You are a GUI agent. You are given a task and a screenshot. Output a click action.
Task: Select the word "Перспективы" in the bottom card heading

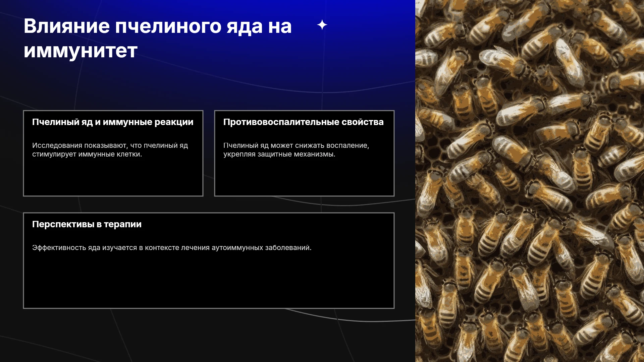63,224
